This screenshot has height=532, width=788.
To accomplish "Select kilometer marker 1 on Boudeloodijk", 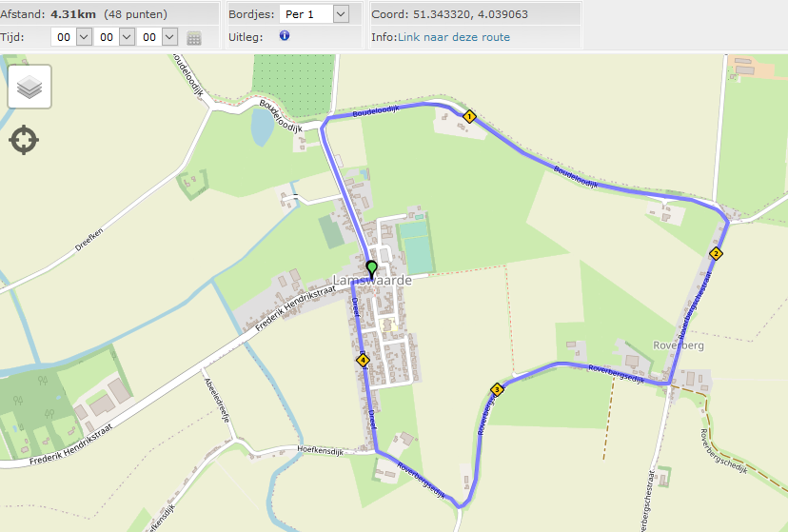I will tap(469, 116).
